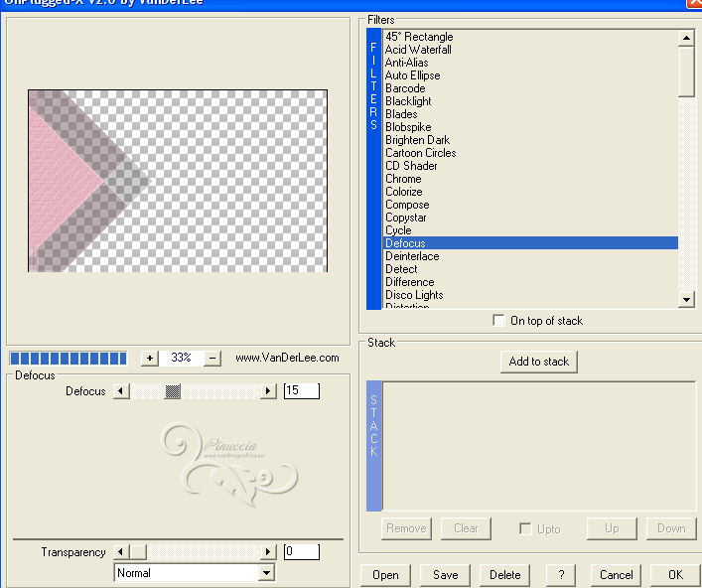Click the Down button
The image size is (702, 588).
point(671,528)
